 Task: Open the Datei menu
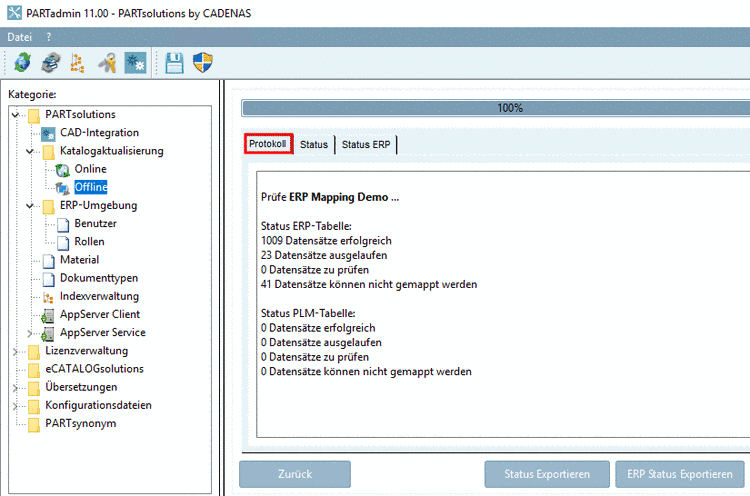(20, 37)
